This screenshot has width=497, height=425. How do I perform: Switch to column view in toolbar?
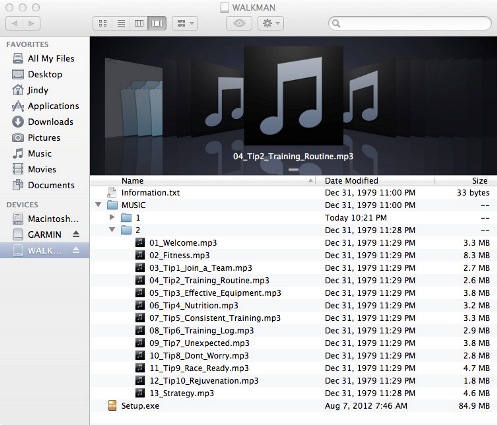tap(139, 23)
